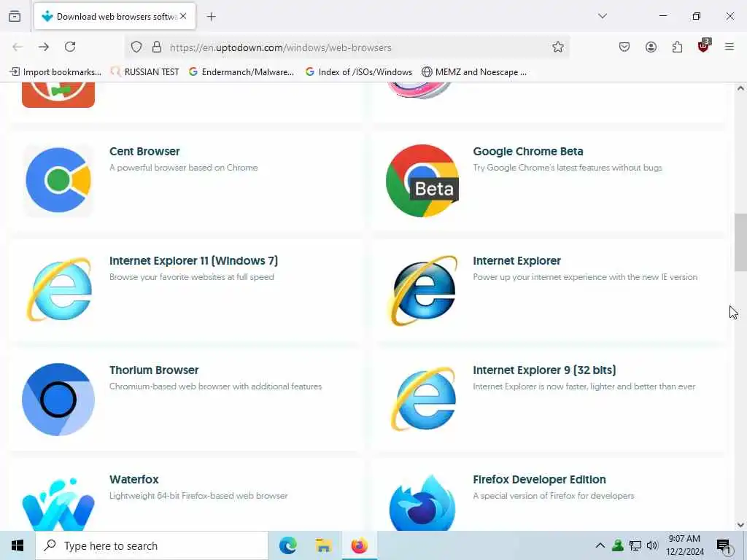The height and width of the screenshot is (560, 747).
Task: Show hidden system tray icons
Action: coord(600,545)
